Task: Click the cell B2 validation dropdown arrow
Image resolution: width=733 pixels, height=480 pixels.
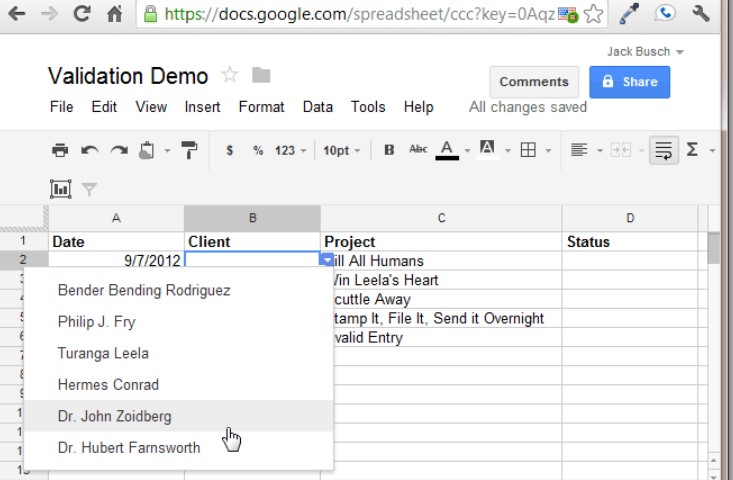Action: tap(327, 259)
